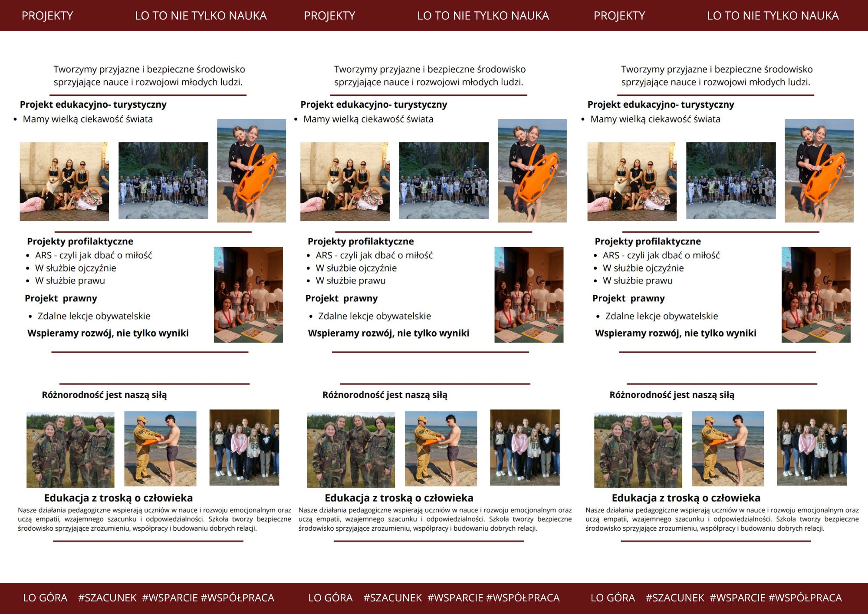This screenshot has height=614, width=868.
Task: Click 'Edukacja z troską o człowieka' heading in middle panel
Action: click(x=399, y=498)
